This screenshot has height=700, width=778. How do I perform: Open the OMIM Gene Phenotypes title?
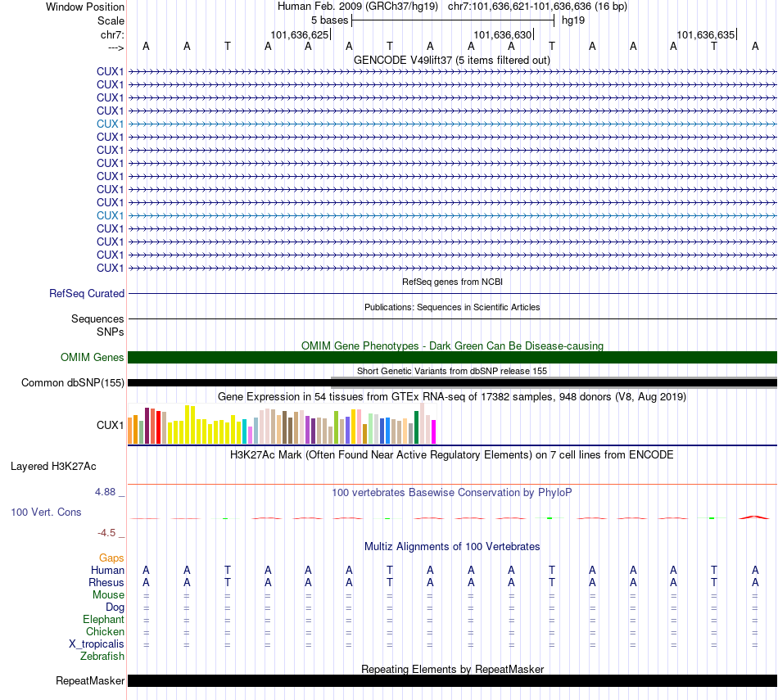(452, 345)
